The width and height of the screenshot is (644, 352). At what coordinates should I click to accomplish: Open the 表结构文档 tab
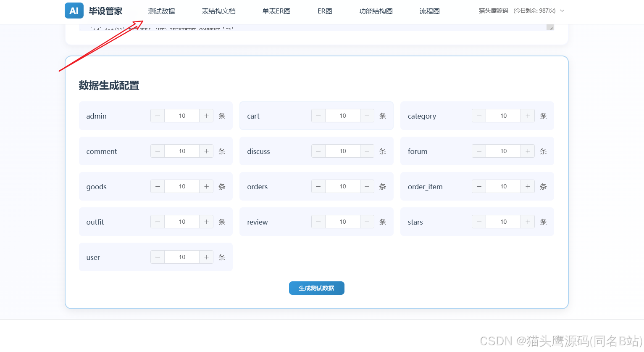(x=218, y=11)
